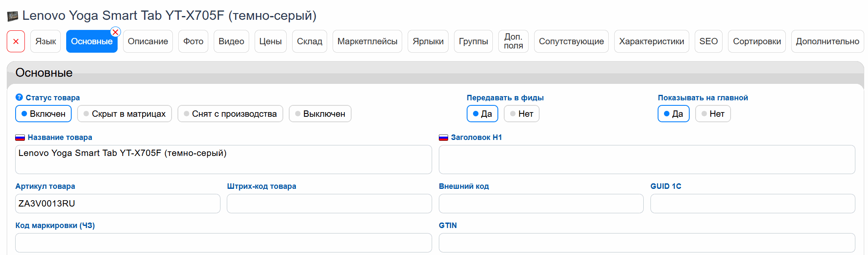Click the Russian flag beside Заголовок H1

(x=443, y=137)
